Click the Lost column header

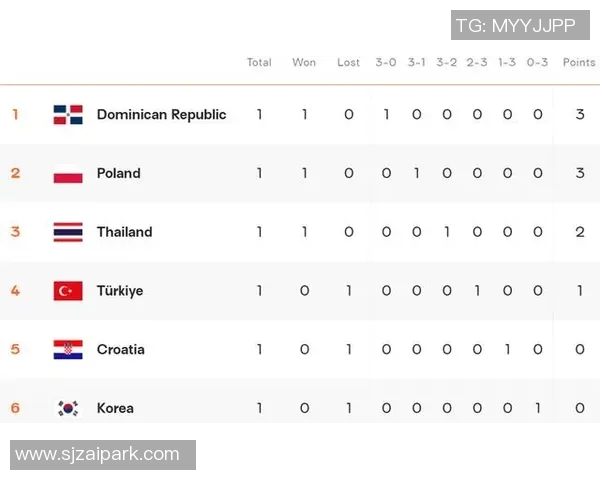click(x=348, y=62)
